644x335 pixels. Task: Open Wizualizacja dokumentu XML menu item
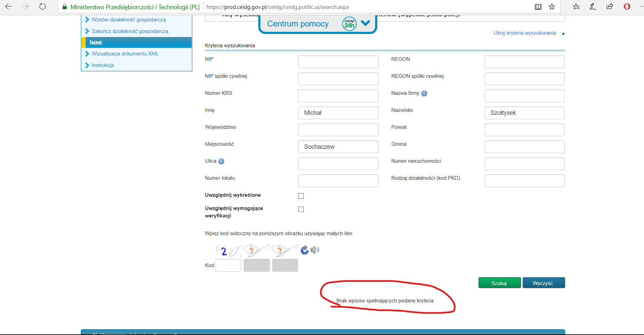(x=125, y=54)
